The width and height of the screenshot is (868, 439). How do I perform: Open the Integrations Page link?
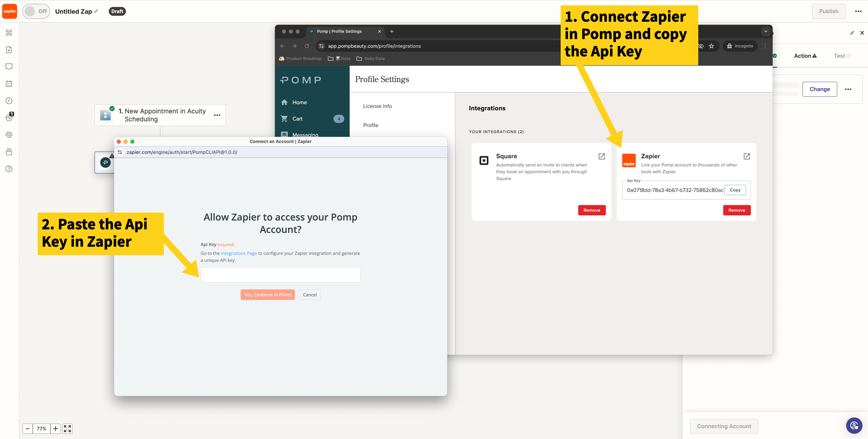coord(239,253)
